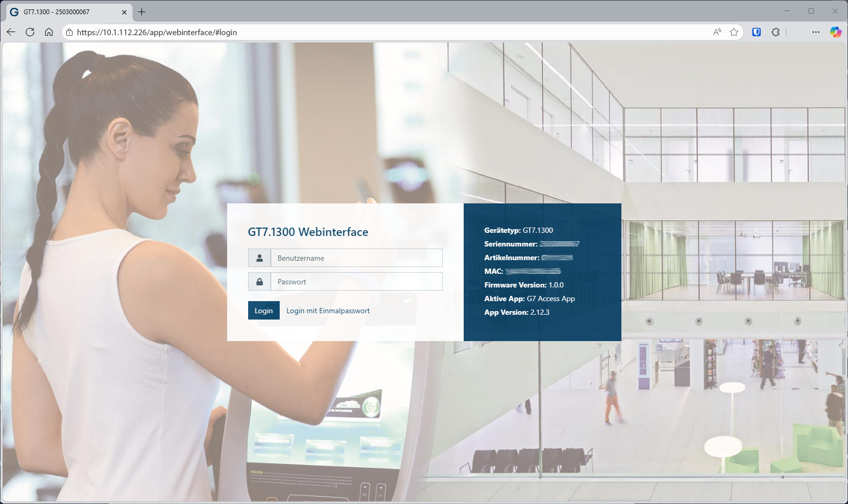This screenshot has width=848, height=504.
Task: Maximize the browser window
Action: click(x=811, y=11)
